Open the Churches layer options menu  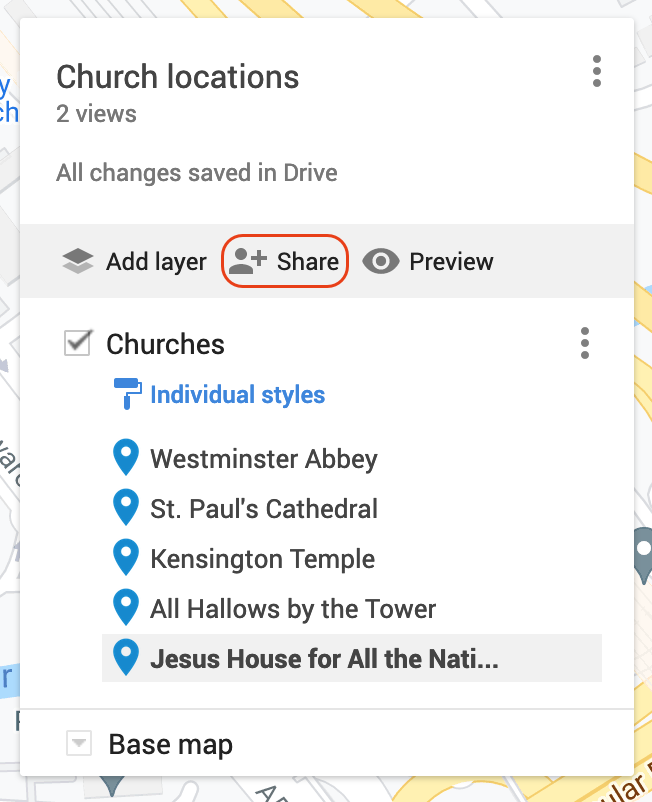[x=584, y=343]
